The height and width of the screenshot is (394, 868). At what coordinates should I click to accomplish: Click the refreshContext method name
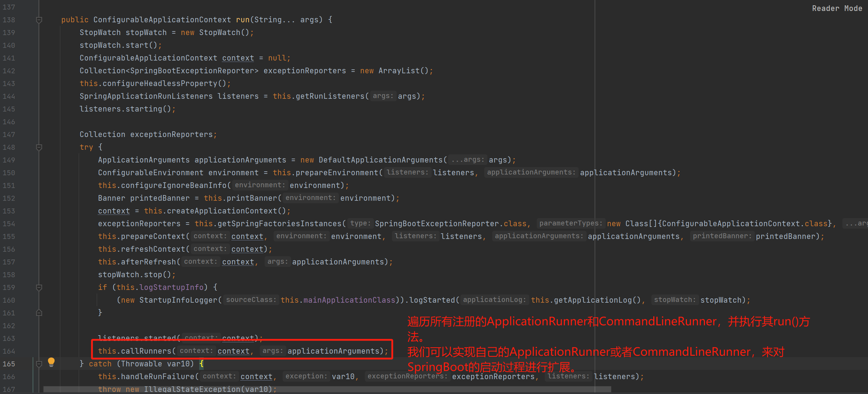point(153,249)
